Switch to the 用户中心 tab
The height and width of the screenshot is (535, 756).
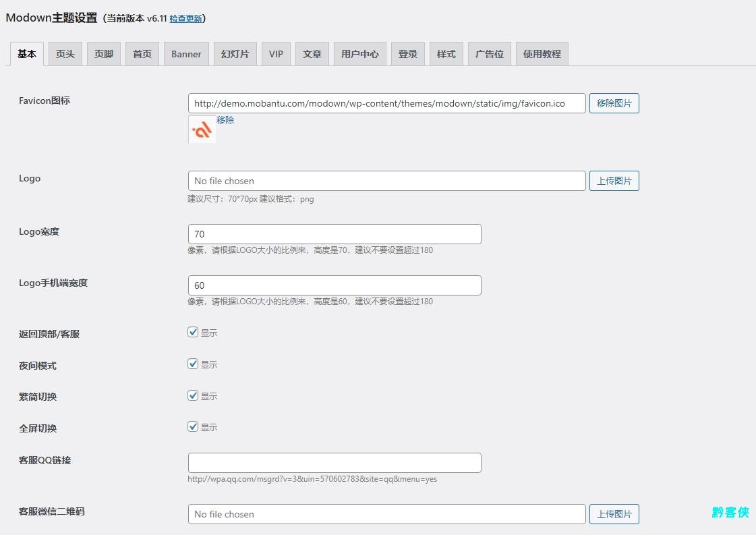359,54
